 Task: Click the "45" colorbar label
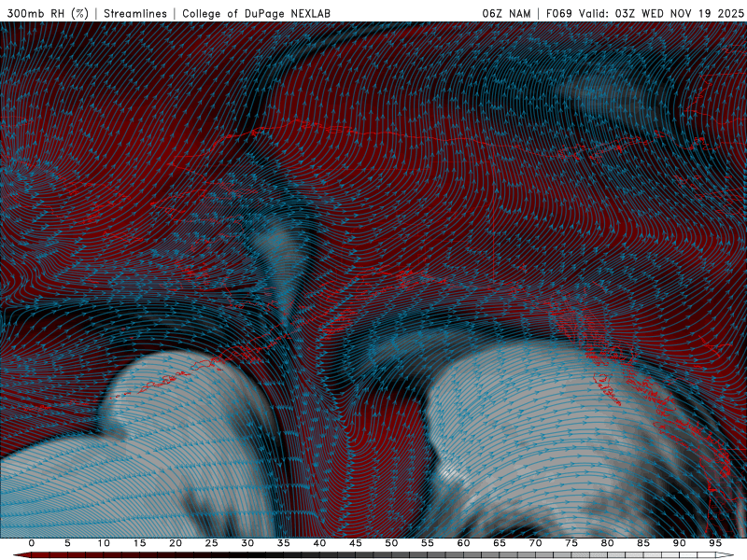[x=356, y=543]
